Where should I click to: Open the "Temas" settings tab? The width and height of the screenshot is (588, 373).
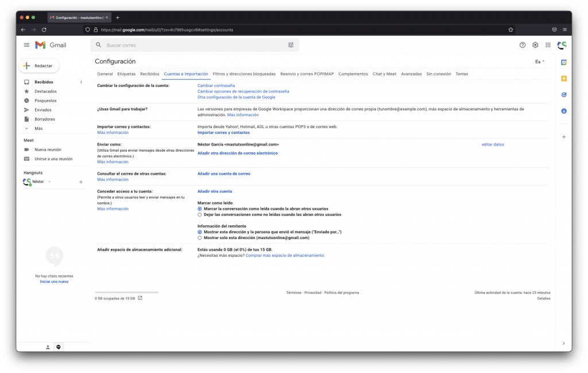(463, 74)
